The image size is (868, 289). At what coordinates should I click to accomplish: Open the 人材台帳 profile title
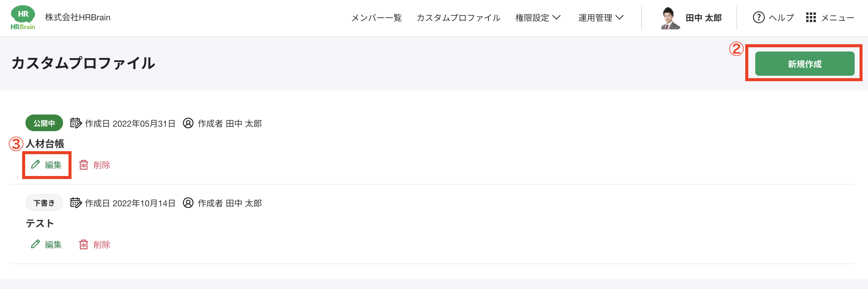[45, 144]
